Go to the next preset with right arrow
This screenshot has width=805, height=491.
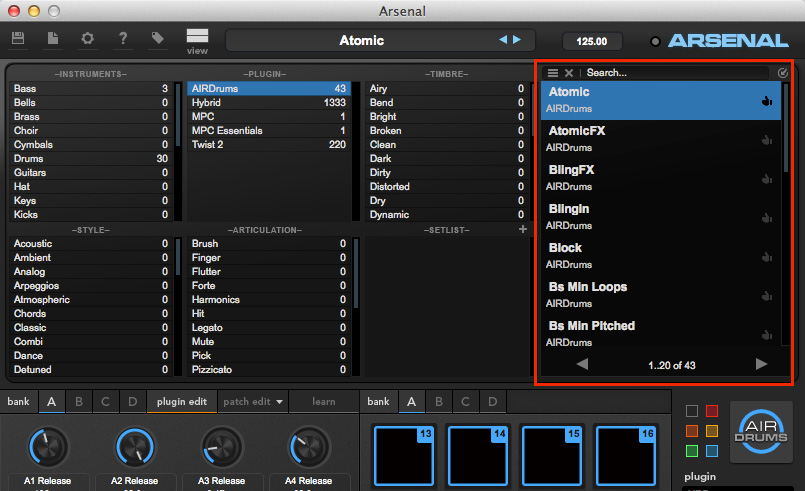[x=516, y=40]
